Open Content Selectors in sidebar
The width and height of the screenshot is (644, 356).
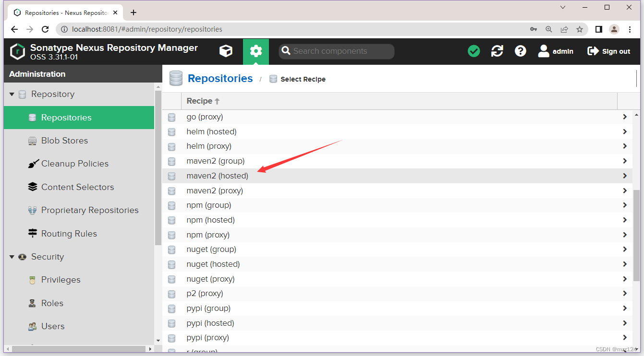pyautogui.click(x=79, y=187)
